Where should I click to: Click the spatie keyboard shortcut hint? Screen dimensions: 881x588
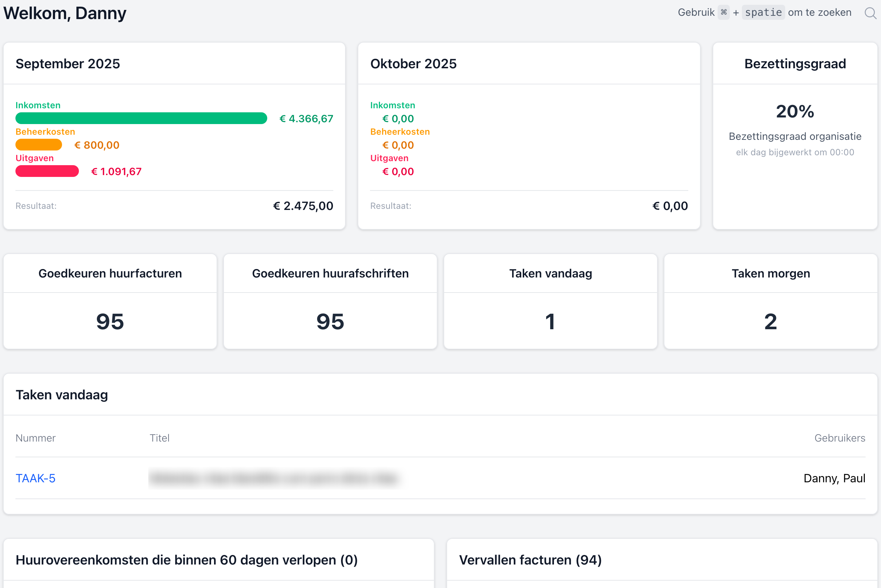[763, 12]
